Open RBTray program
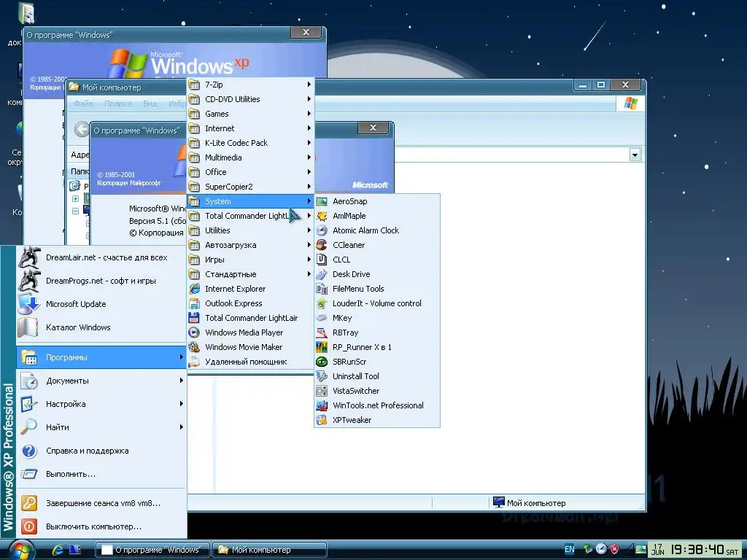This screenshot has width=747, height=560. (377, 332)
